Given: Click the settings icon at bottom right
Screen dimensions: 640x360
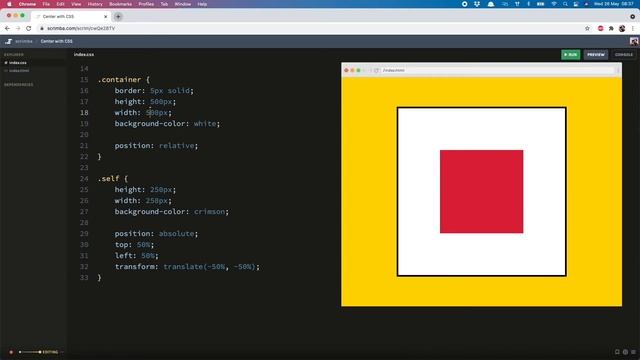Looking at the screenshot, I should coord(625,352).
